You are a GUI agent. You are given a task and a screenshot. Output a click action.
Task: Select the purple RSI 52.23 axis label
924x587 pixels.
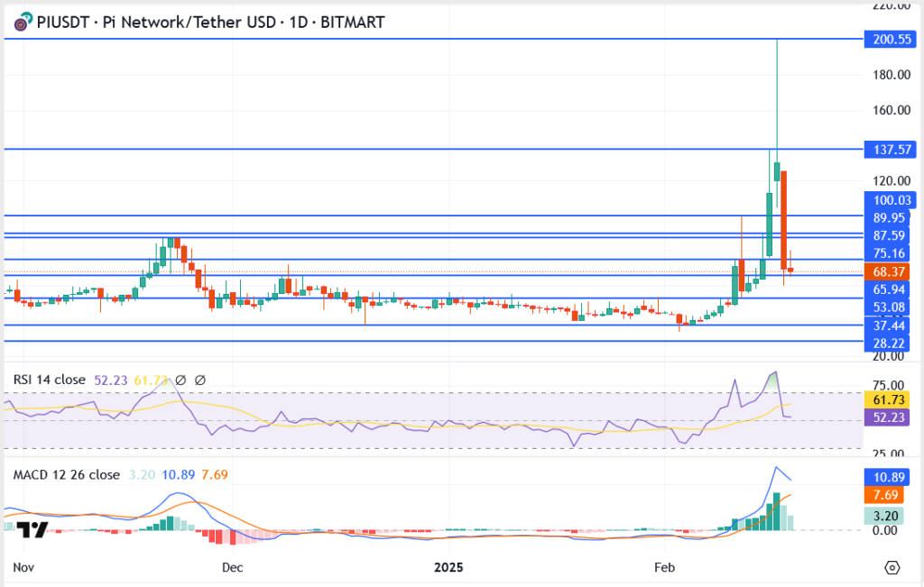click(x=890, y=417)
